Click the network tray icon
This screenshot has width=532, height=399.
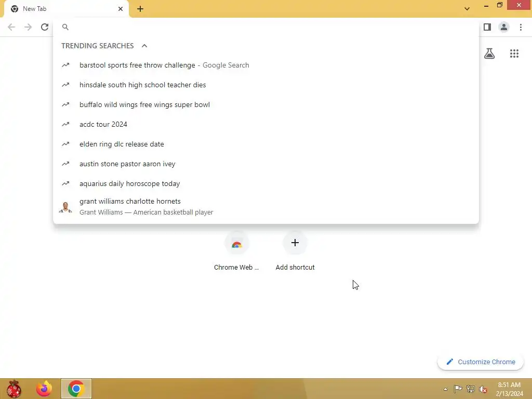tap(470, 389)
